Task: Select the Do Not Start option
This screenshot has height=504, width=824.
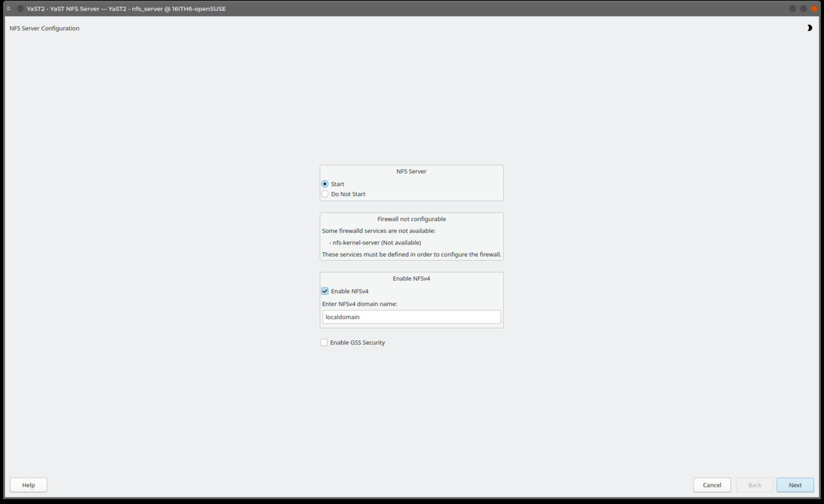Action: click(325, 194)
